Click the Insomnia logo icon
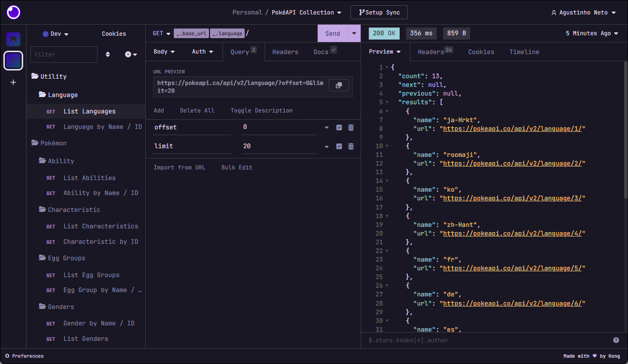 point(14,12)
